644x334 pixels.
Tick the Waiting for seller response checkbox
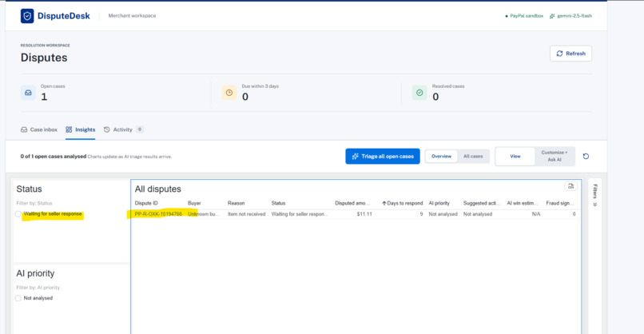[18, 214]
